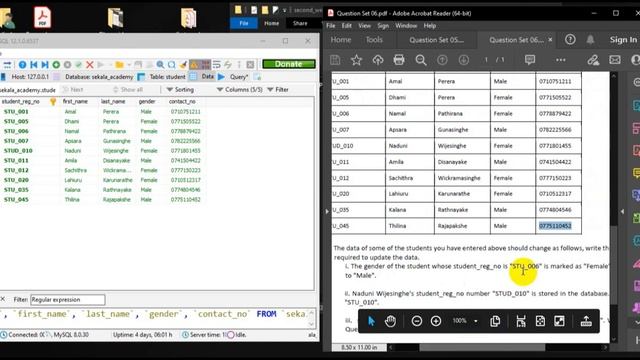This screenshot has height=360, width=640.
Task: Click the print icon in Acrobat
Action: click(399, 60)
